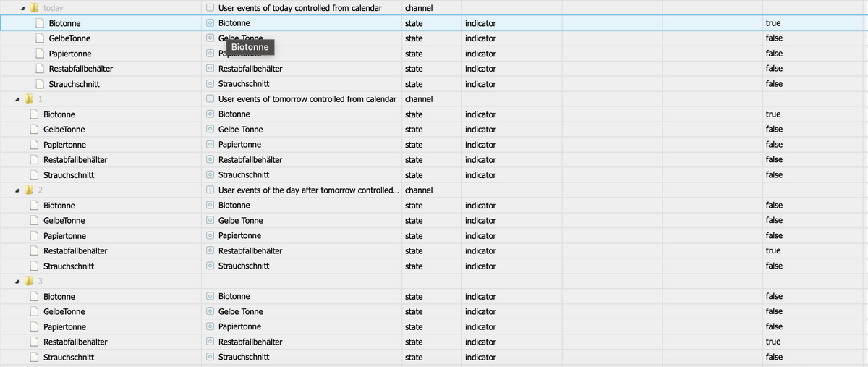The height and width of the screenshot is (367, 868).
Task: Click the state icon beside Strauchschnitt name in folder 3
Action: tap(210, 357)
